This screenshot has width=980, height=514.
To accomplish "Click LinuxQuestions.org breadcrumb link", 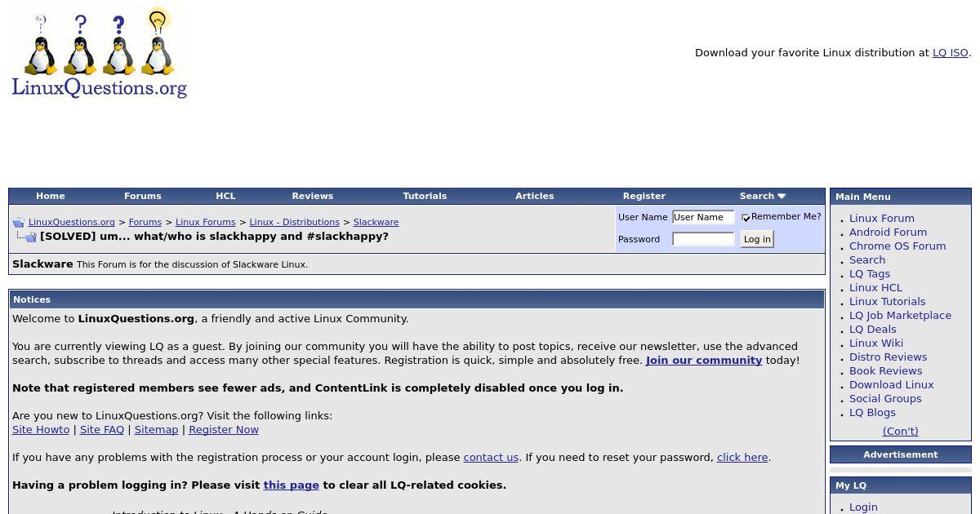I will click(x=72, y=222).
